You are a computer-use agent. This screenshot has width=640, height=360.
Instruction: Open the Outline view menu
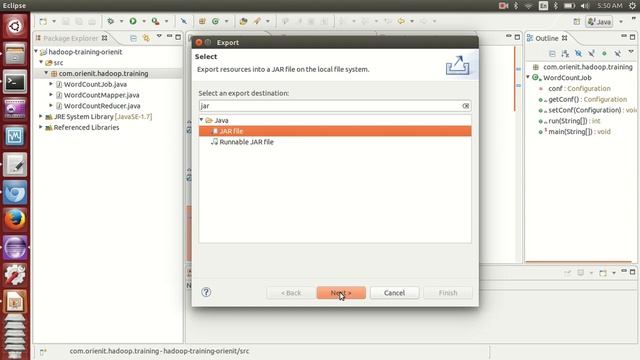click(631, 52)
